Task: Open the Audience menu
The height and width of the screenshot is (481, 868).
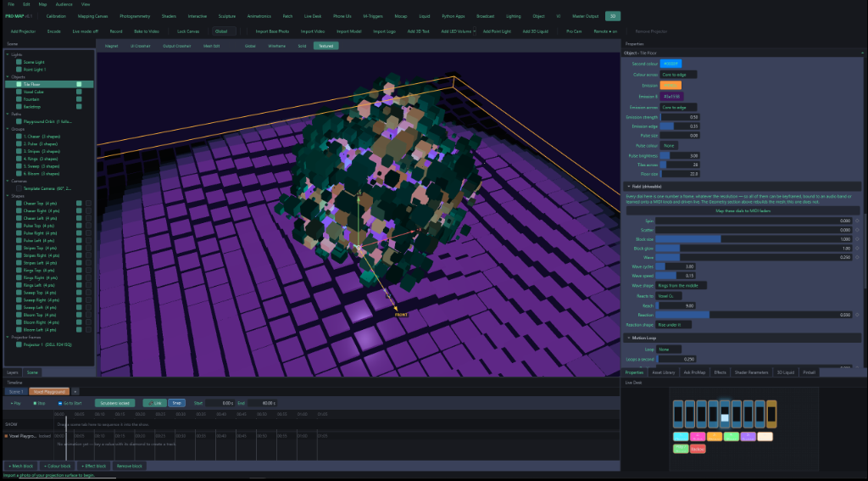Action: click(x=64, y=4)
